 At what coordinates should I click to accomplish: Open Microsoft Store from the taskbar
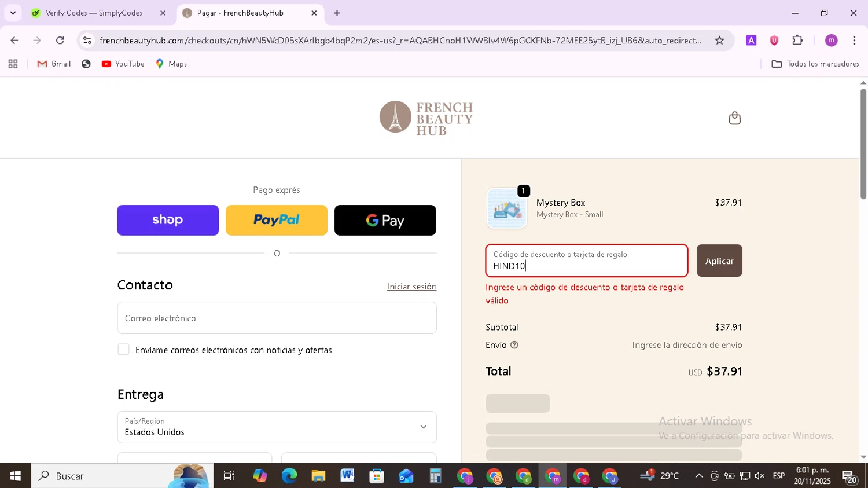(x=377, y=476)
